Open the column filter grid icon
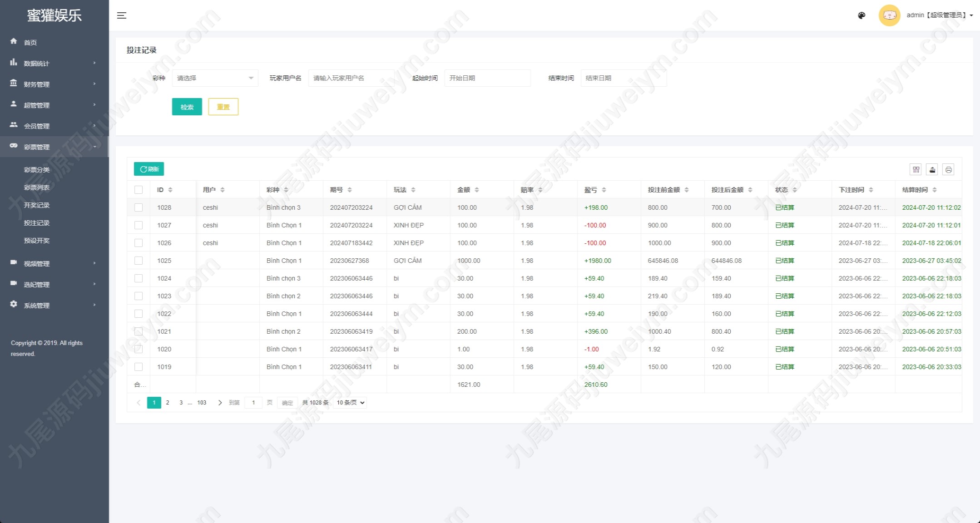980x523 pixels. 916,170
